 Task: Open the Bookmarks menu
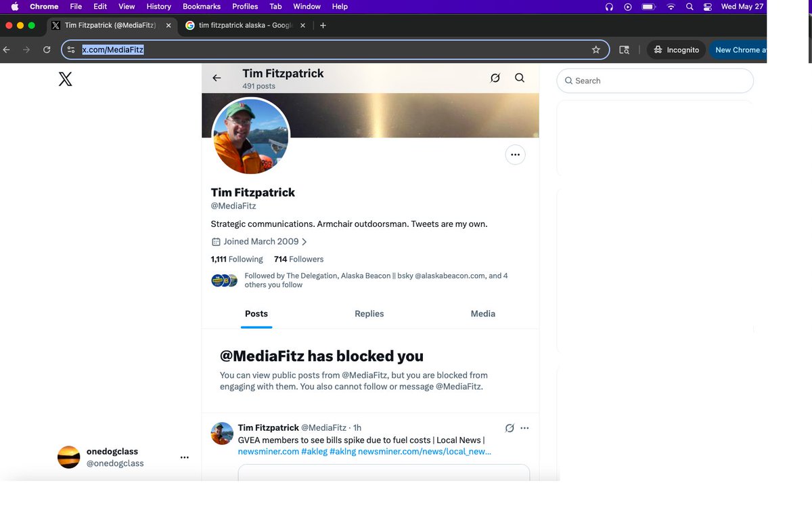point(202,6)
